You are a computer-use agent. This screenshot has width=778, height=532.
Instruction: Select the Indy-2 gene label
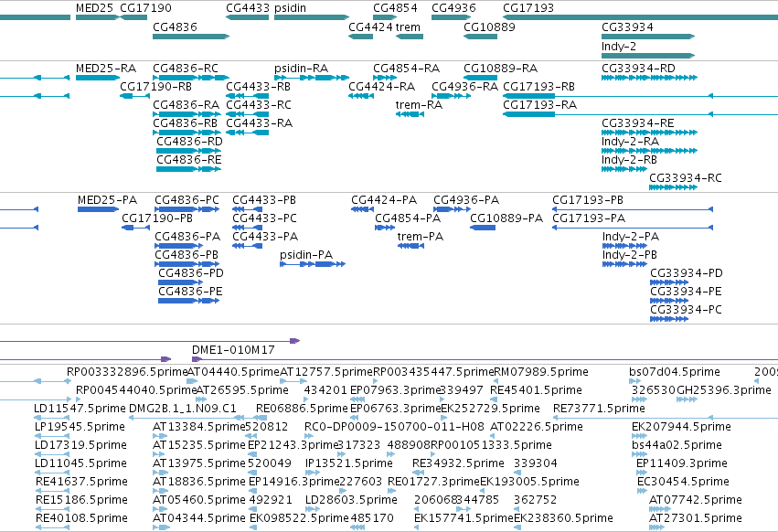pyautogui.click(x=619, y=46)
